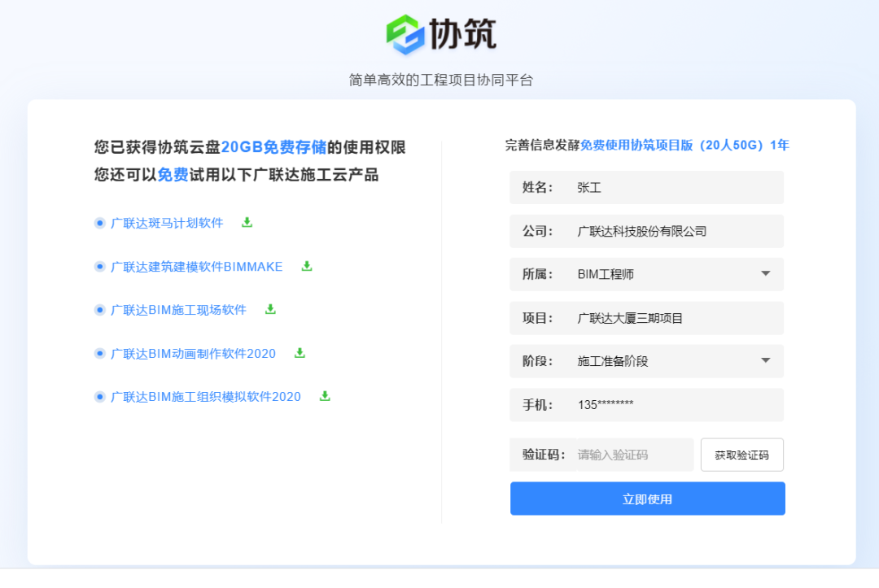Click the 姓名 field containing 张工
Image resolution: width=879 pixels, height=588 pixels.
point(646,188)
